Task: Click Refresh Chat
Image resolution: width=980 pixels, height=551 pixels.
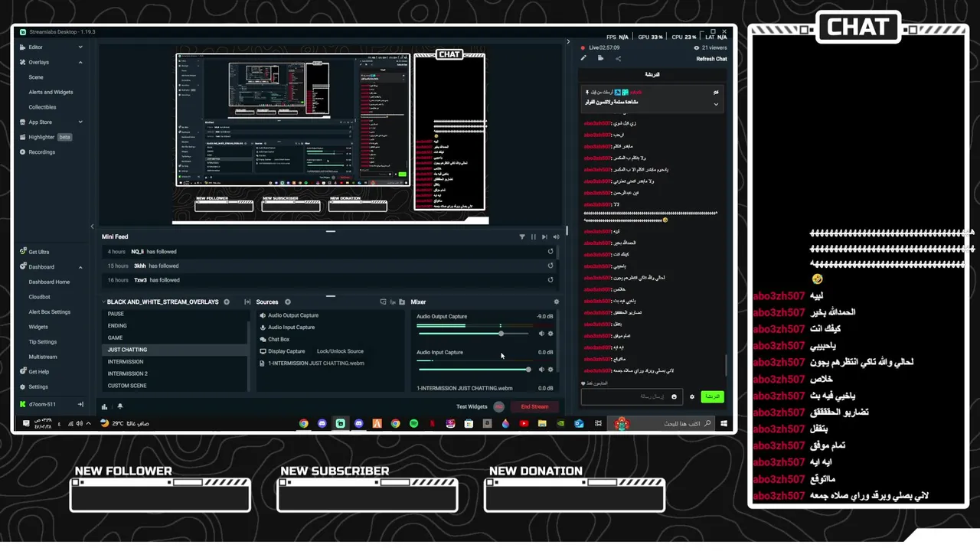Action: [711, 59]
